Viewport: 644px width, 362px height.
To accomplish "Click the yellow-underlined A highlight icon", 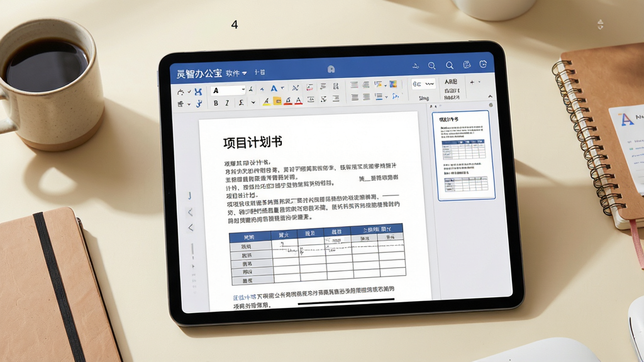I will point(266,101).
